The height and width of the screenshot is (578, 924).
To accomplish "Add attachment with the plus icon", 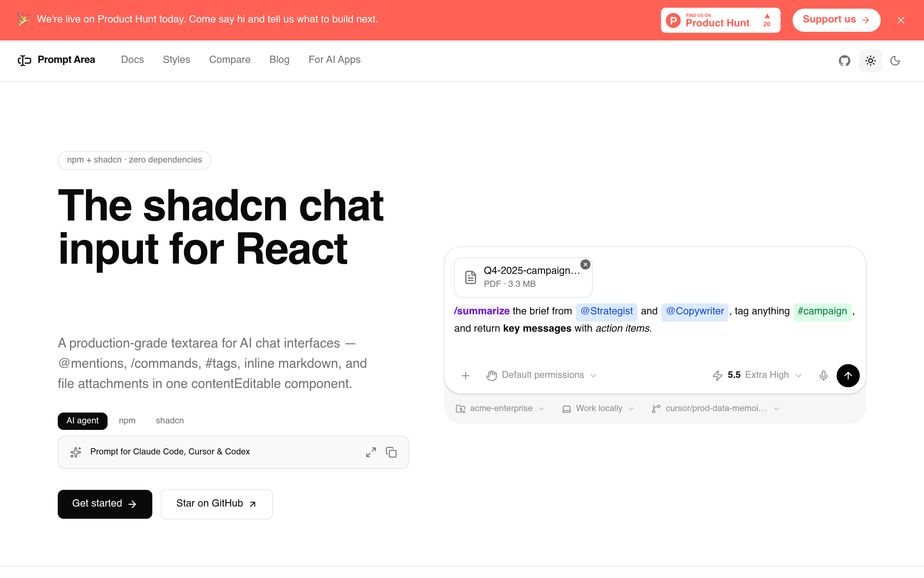I will pos(465,375).
